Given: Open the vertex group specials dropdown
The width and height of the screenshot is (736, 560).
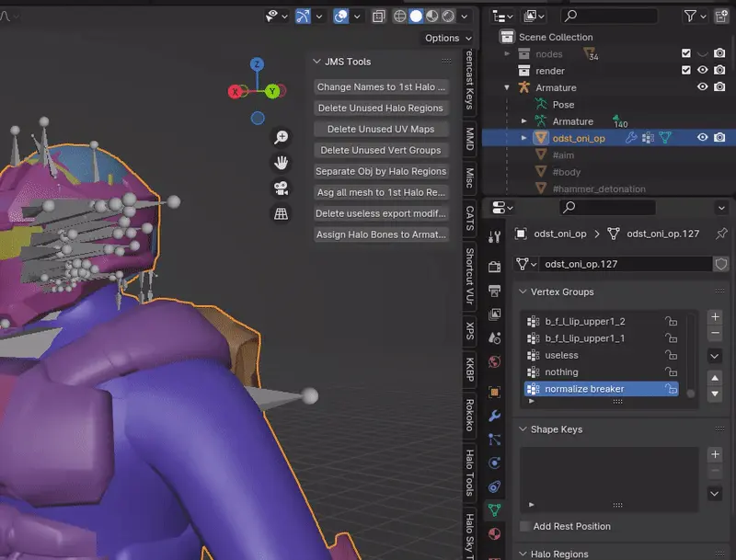Looking at the screenshot, I should (715, 356).
